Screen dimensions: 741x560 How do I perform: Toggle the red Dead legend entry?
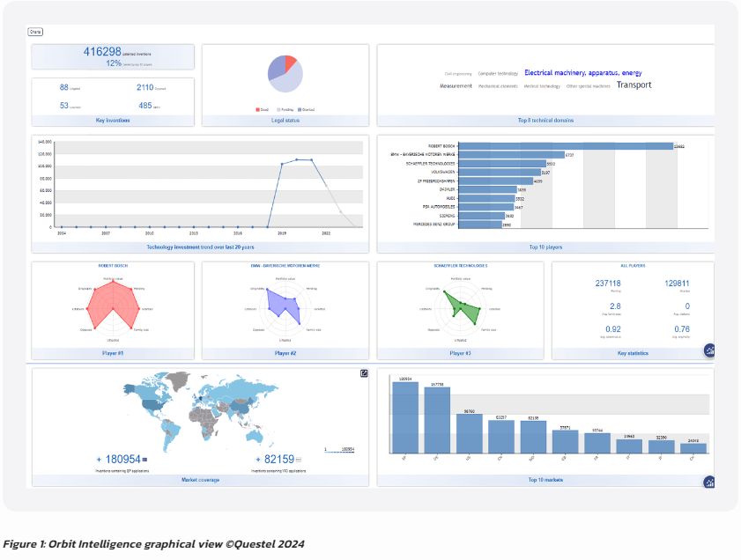(262, 109)
